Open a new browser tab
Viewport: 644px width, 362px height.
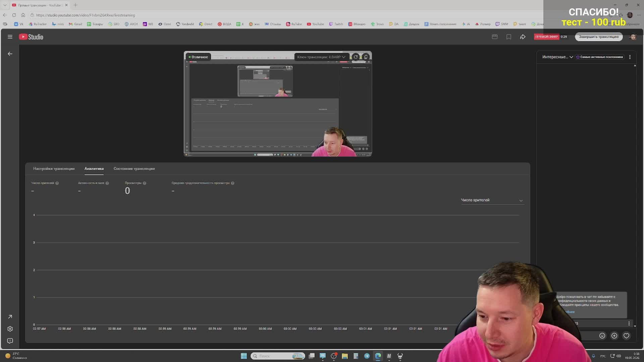pos(75,5)
